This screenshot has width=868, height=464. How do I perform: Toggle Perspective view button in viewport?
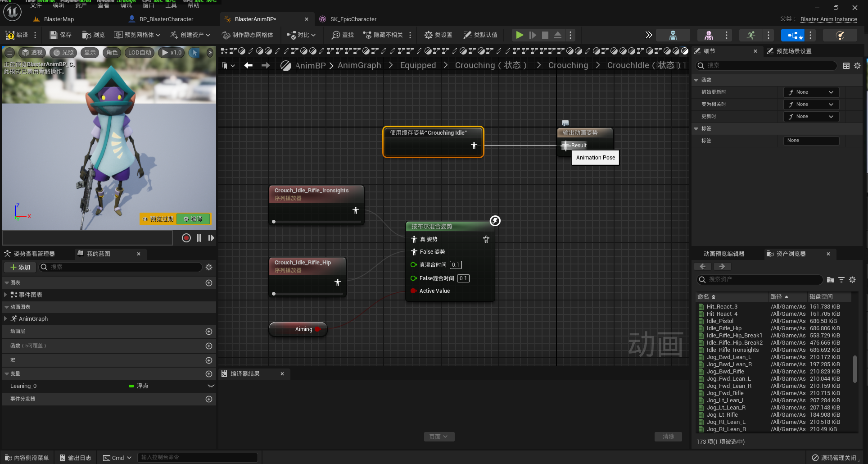tap(32, 53)
